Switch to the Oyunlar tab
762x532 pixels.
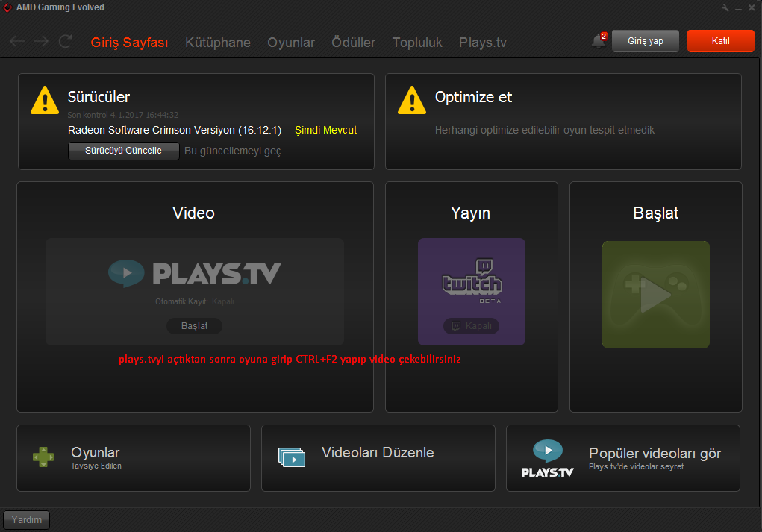(291, 43)
